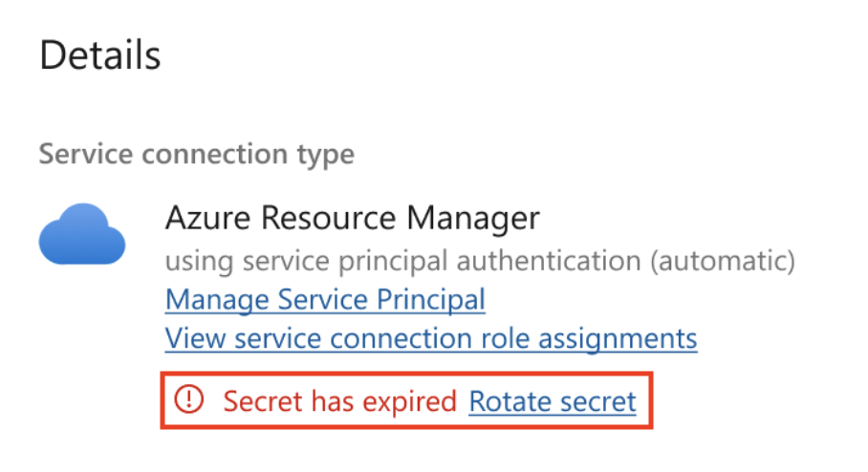Image resolution: width=868 pixels, height=472 pixels.
Task: Click the word expired in red warning
Action: point(412,401)
